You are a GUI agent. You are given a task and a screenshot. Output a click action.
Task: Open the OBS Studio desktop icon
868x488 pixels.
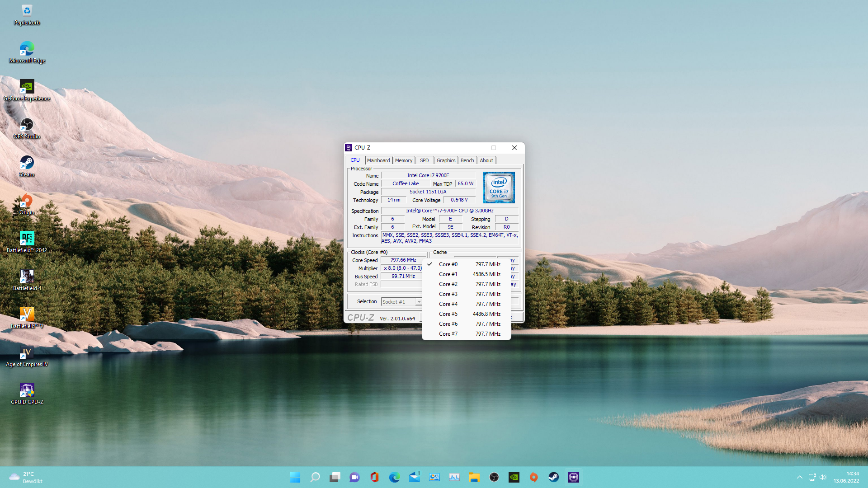pyautogui.click(x=27, y=128)
